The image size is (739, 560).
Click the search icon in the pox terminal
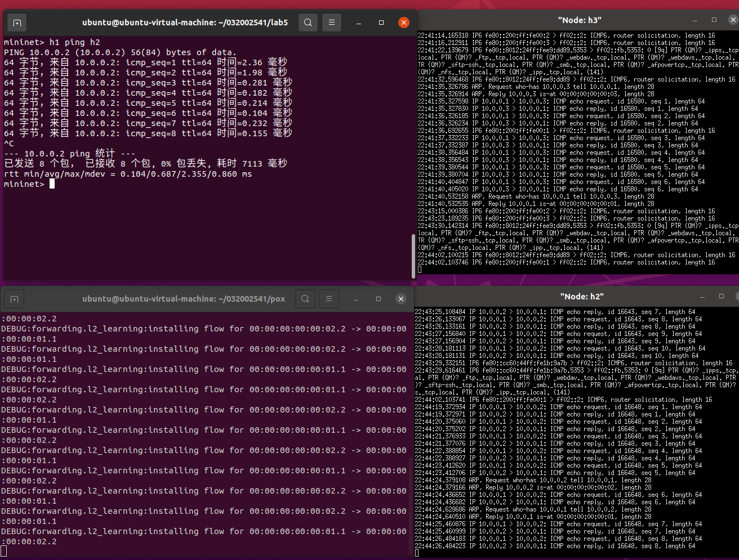coord(305,299)
